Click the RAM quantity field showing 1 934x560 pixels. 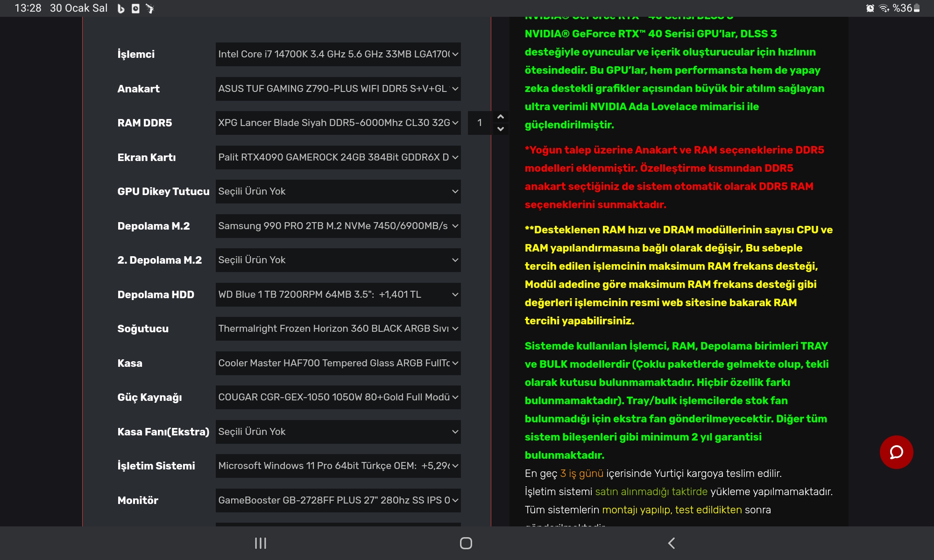point(480,123)
